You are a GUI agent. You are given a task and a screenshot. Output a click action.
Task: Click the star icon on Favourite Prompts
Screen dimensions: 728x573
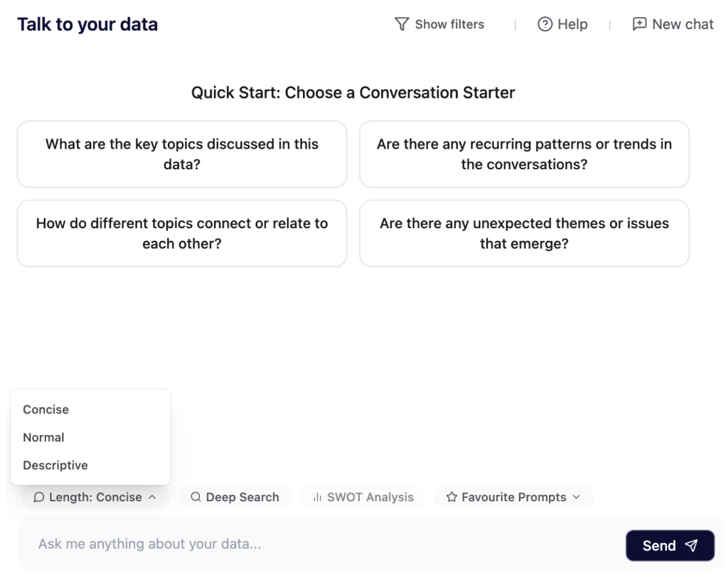[451, 498]
